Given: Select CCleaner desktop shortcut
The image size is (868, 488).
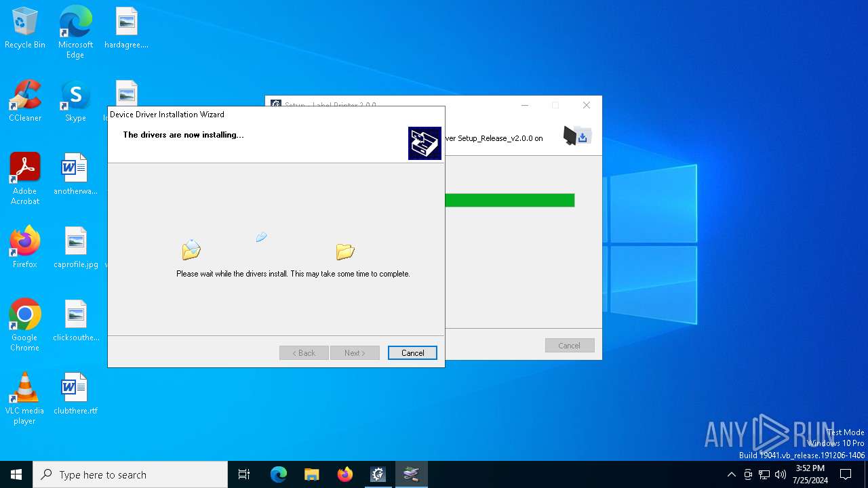Looking at the screenshot, I should point(25,102).
